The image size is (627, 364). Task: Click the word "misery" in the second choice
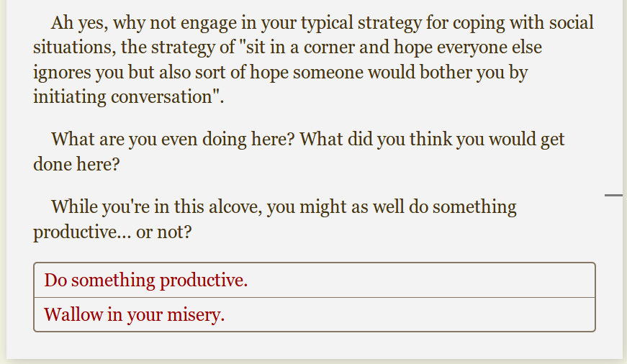199,315
